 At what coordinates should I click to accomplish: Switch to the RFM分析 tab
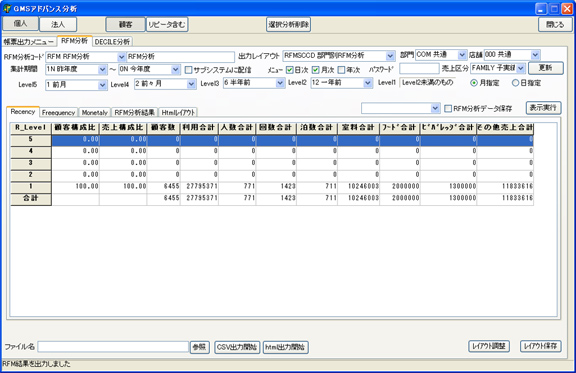(75, 41)
